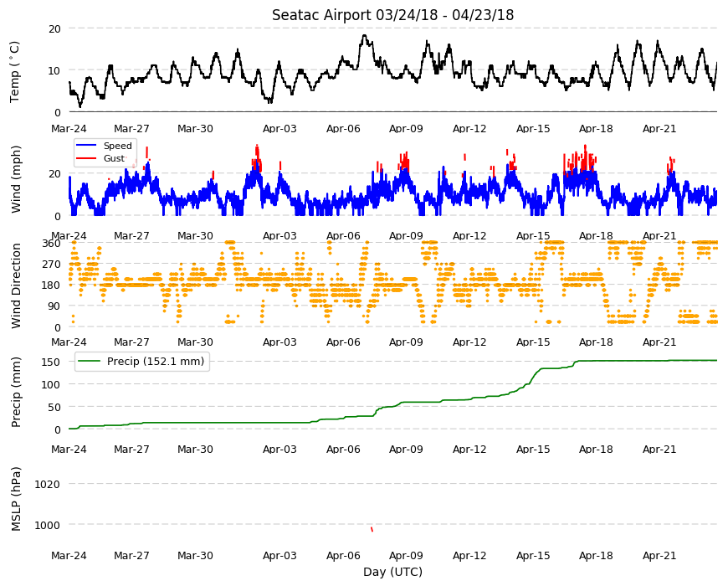Image resolution: width=728 pixels, height=586 pixels.
Task: Select the Precip (152.1 mm) legend label
Action: pyautogui.click(x=156, y=362)
